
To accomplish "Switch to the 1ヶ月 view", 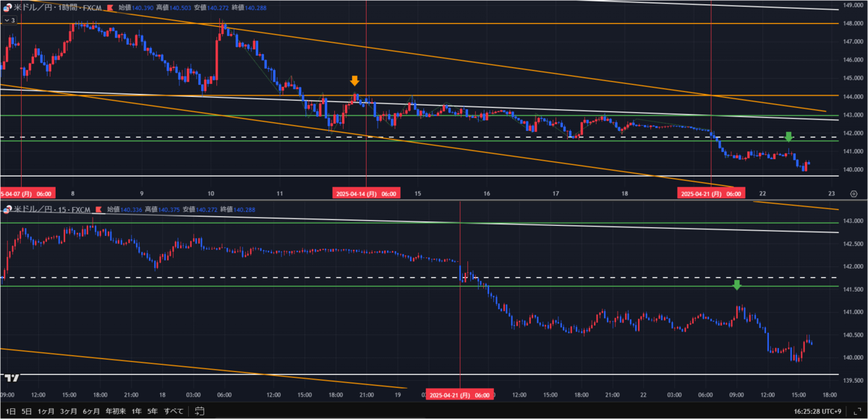I will click(46, 410).
